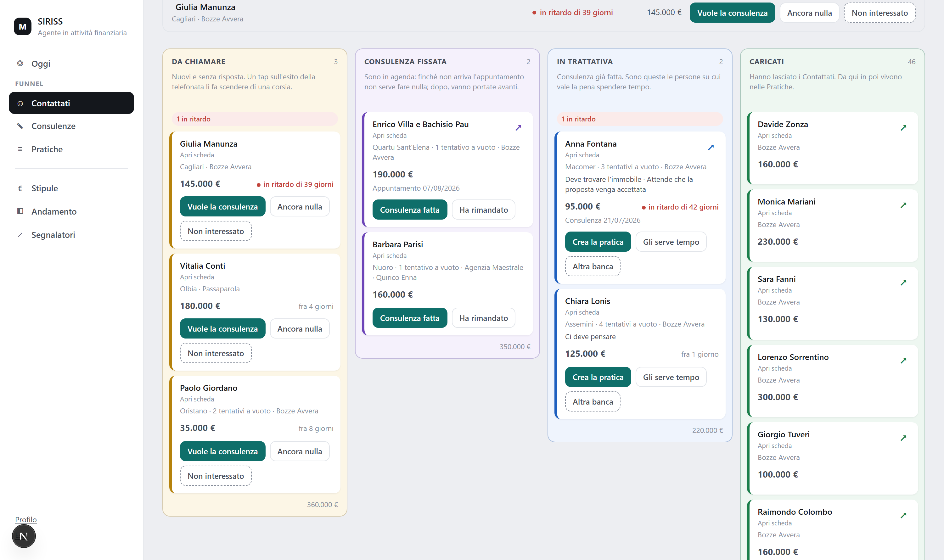Open arrow icon on Davide Zonza card
Viewport: 944px width, 560px height.
tap(903, 128)
